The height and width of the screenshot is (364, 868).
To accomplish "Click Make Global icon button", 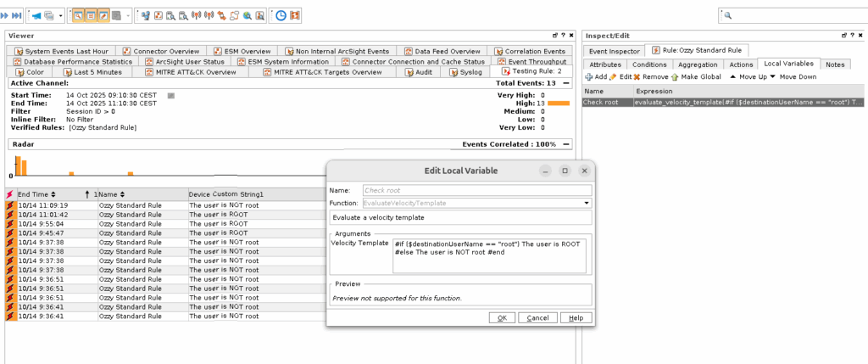I will point(674,77).
